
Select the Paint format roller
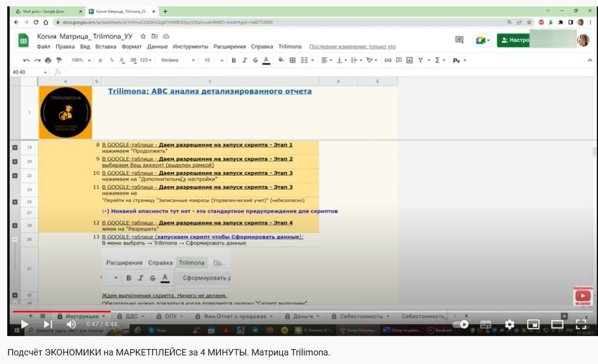[x=59, y=60]
